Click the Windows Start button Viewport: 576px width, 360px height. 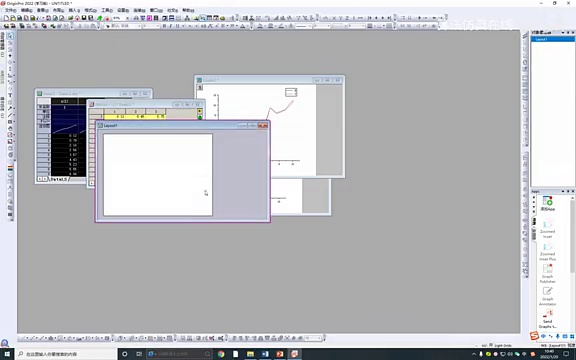point(7,354)
